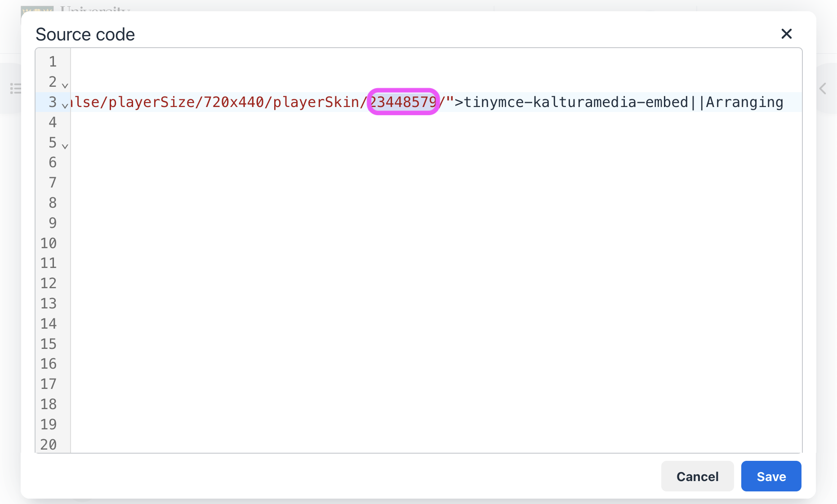
Task: Click the X icon beside 'Source code' title
Action: [x=786, y=34]
